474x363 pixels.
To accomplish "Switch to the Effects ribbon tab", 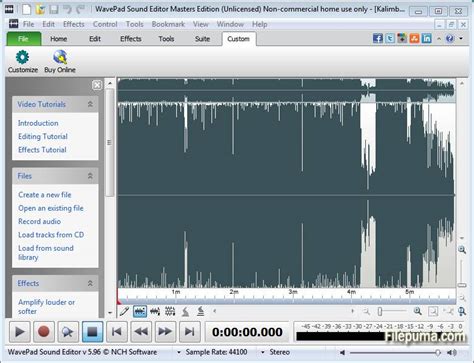I will click(x=131, y=39).
